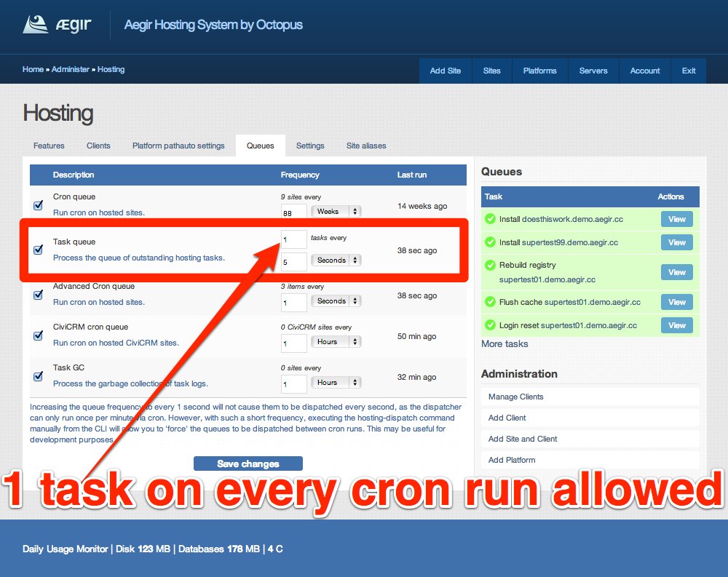Open CiviCRM cron queue Hours dropdown

(336, 342)
